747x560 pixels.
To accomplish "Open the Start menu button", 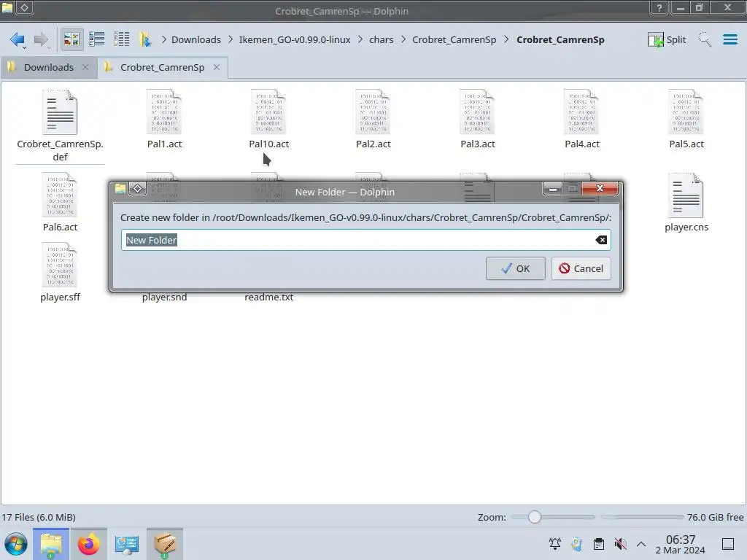I will pyautogui.click(x=16, y=544).
